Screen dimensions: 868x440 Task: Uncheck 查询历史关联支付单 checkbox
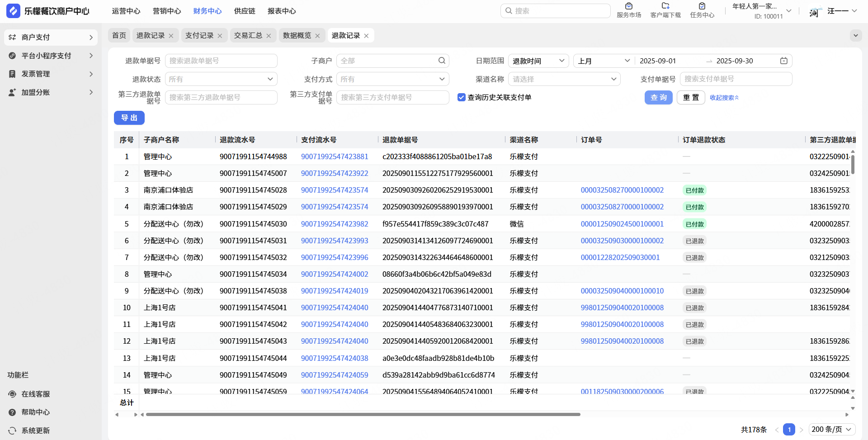(x=461, y=97)
